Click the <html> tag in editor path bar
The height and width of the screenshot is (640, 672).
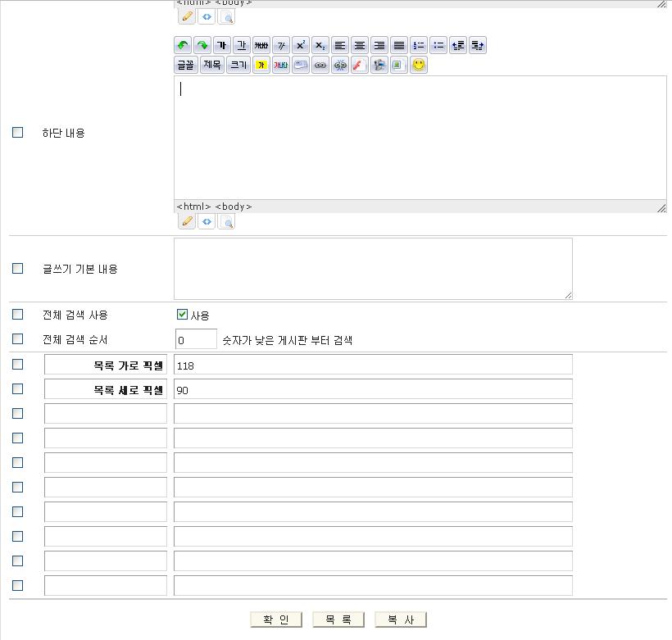(193, 207)
